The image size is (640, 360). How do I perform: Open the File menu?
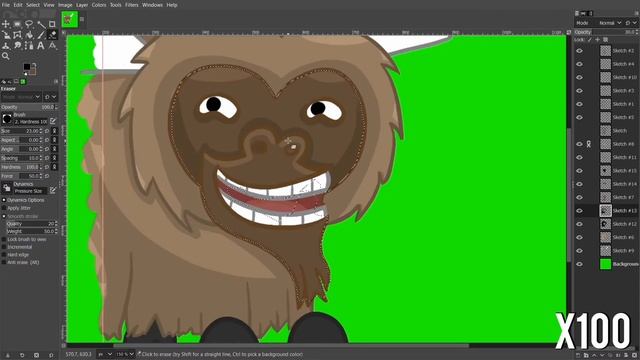click(6, 5)
